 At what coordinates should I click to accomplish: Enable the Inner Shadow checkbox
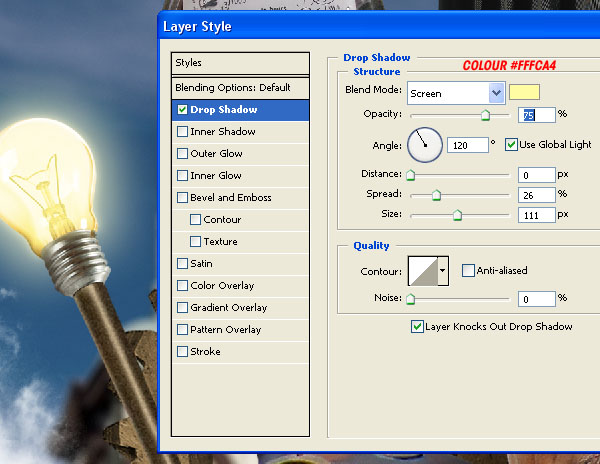click(x=183, y=132)
